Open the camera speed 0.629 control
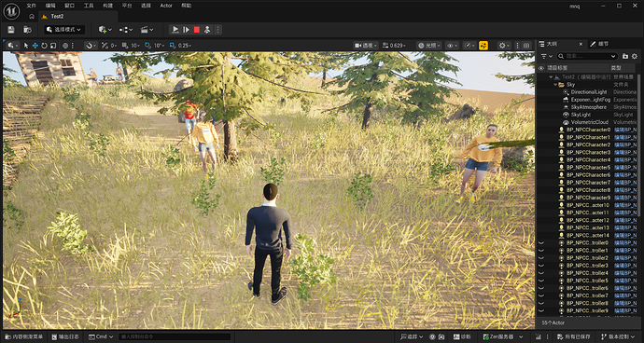This screenshot has width=644, height=343. (x=395, y=46)
